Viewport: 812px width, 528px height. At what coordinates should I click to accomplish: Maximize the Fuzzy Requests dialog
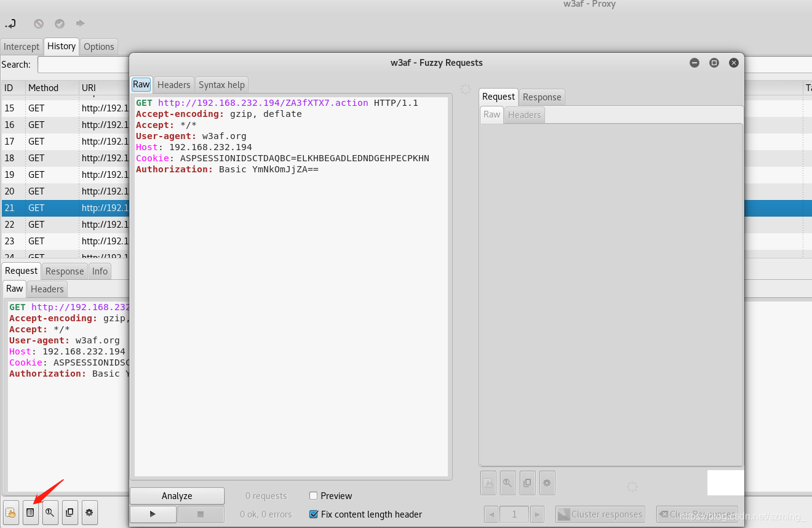tap(714, 63)
